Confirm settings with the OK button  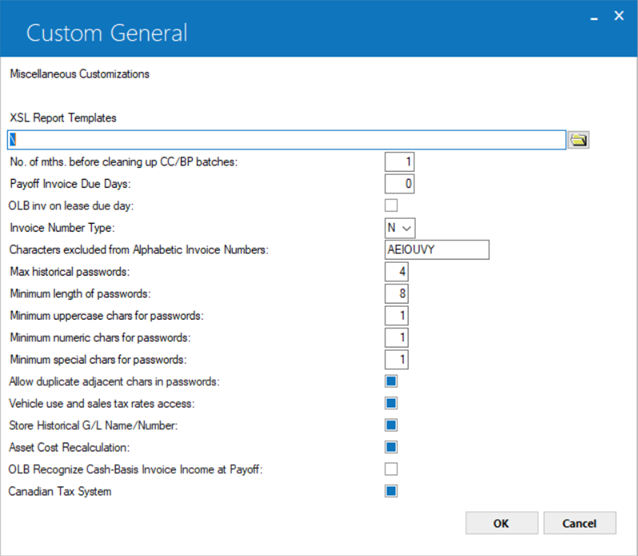[x=502, y=523]
